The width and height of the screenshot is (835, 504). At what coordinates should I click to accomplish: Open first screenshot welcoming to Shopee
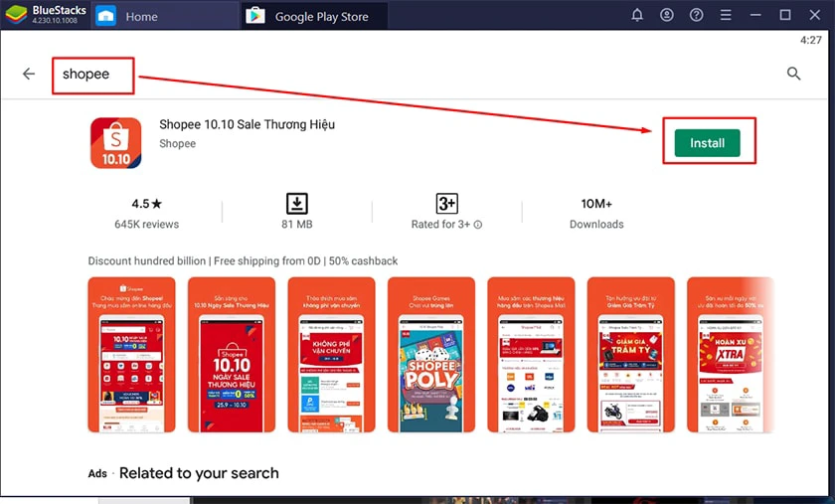point(131,354)
